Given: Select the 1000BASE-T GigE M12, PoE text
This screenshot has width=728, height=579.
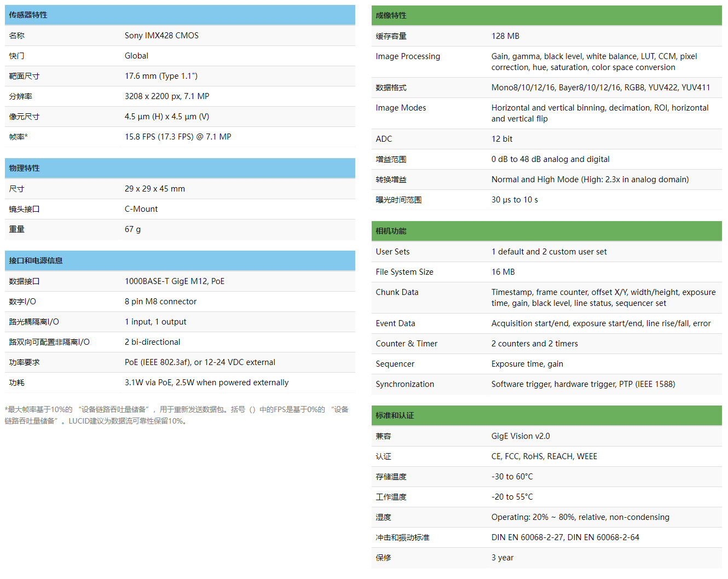Looking at the screenshot, I should 175,281.
